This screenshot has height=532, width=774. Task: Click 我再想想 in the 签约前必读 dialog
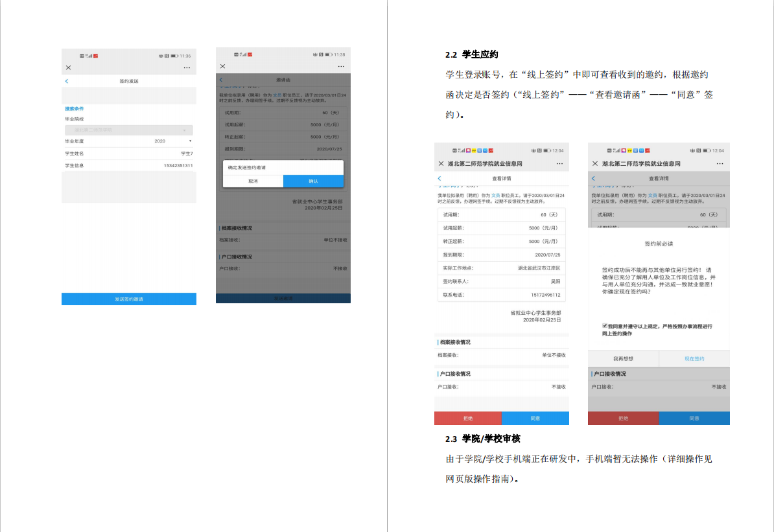[x=624, y=359]
